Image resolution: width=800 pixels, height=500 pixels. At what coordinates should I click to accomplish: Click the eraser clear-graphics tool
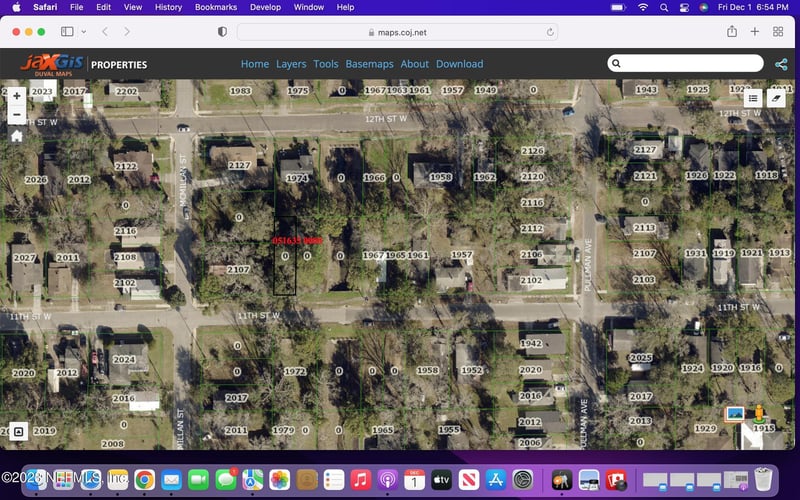[x=776, y=98]
